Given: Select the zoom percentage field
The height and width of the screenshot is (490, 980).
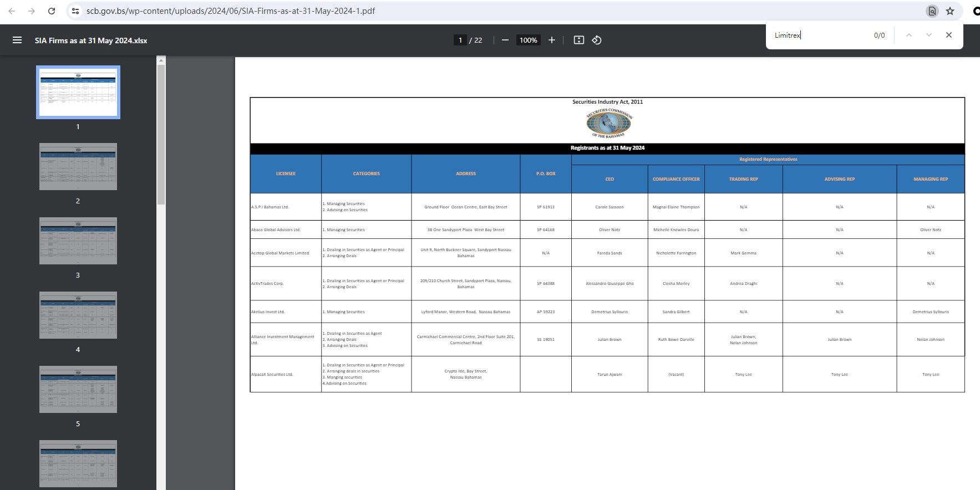Looking at the screenshot, I should pyautogui.click(x=528, y=40).
